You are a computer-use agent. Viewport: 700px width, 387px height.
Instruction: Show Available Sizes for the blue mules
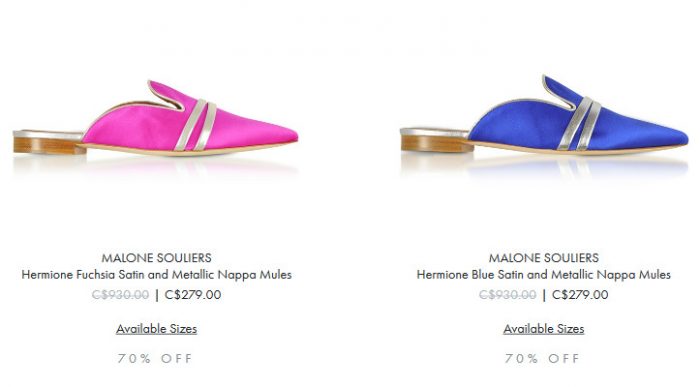pyautogui.click(x=544, y=329)
